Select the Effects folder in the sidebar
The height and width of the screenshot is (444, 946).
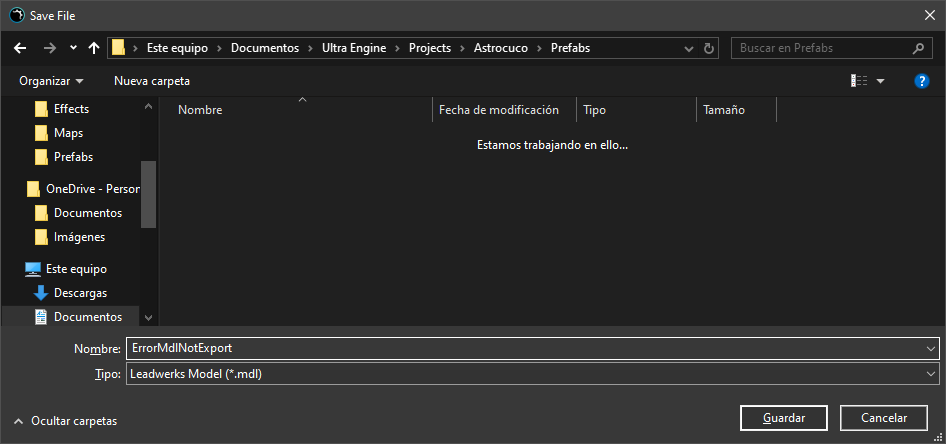pyautogui.click(x=71, y=109)
